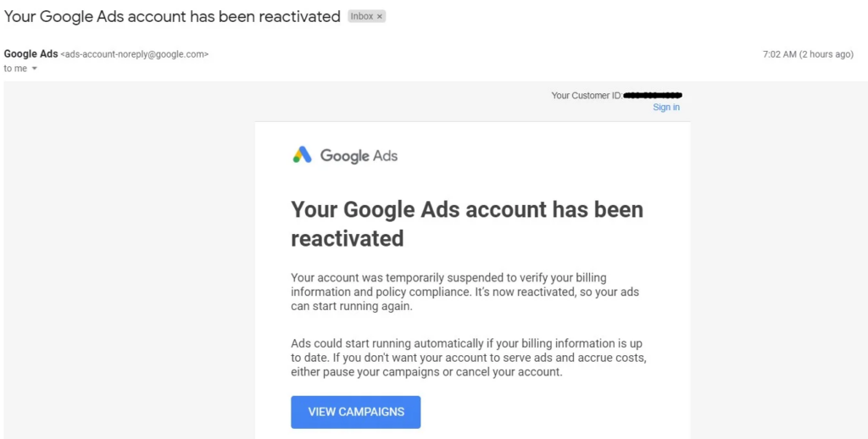868x439 pixels.
Task: Expand recipient details arrow beside "to me"
Action: point(35,69)
